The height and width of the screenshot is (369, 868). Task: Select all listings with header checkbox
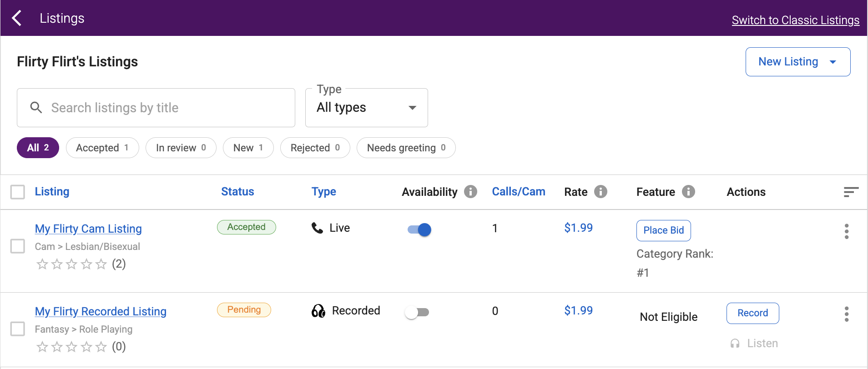[18, 192]
